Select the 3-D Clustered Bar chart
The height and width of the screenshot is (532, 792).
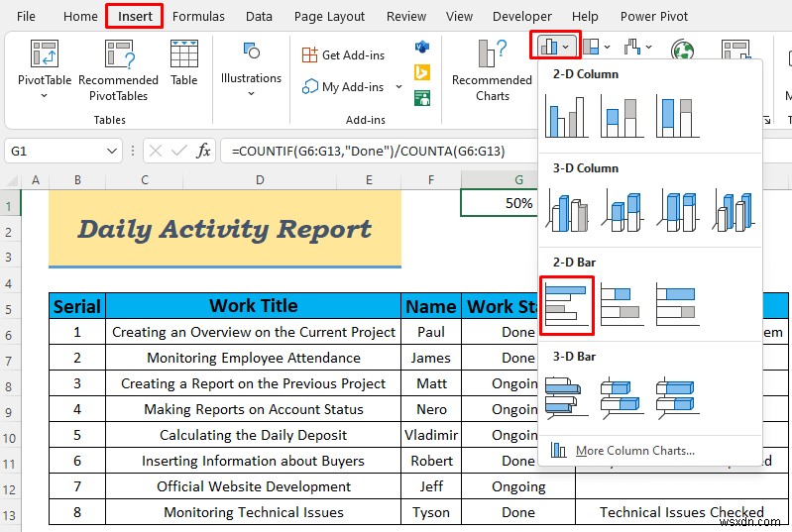[x=567, y=398]
